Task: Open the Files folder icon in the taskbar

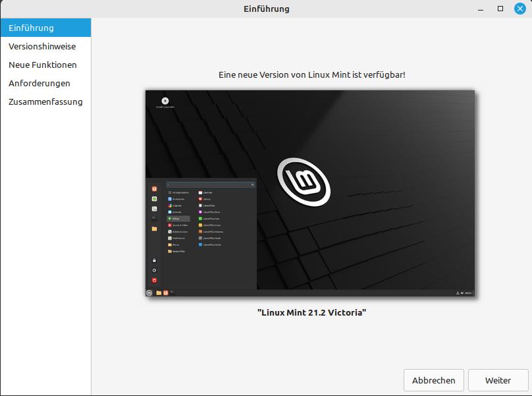Action: (159, 293)
